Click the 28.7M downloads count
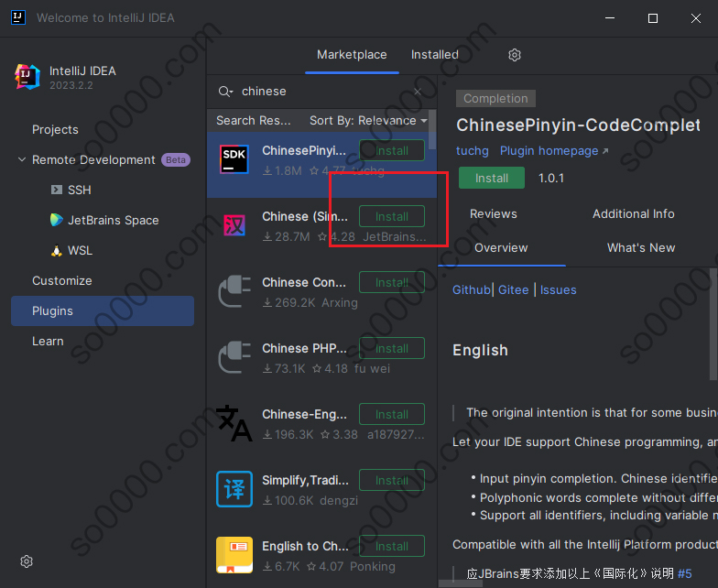Screen dimensions: 718x588 point(288,236)
